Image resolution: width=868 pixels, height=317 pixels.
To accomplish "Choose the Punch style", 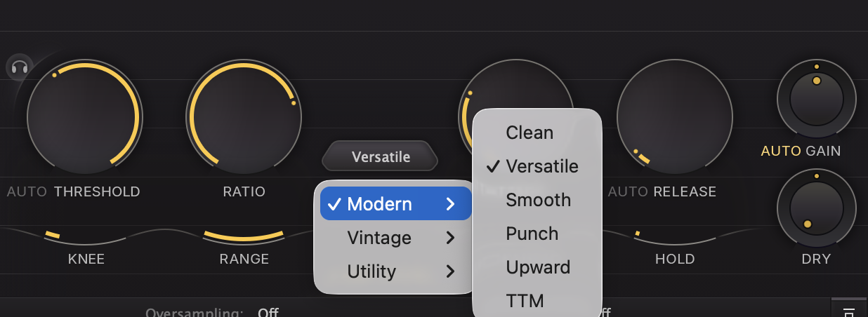I will click(532, 234).
